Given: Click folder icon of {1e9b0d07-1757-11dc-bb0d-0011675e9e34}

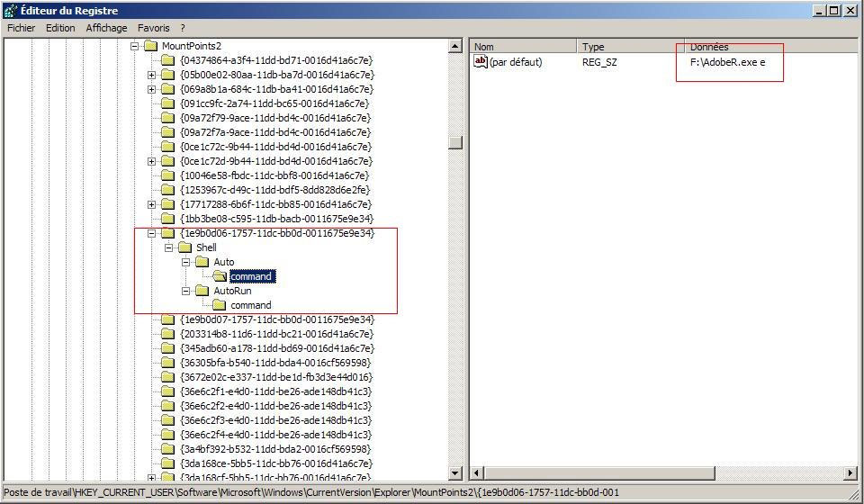Looking at the screenshot, I should point(168,319).
